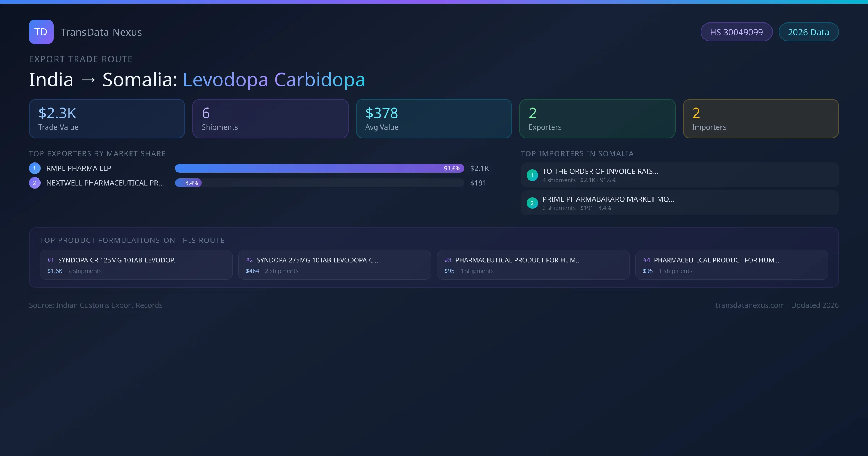Select the HS 30049099 tag
Image resolution: width=868 pixels, height=456 pixels.
(736, 32)
